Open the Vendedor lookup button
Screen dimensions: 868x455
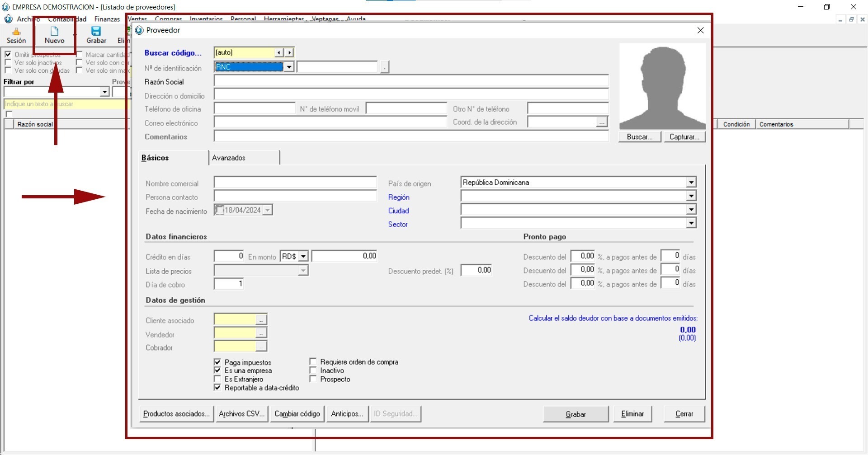(x=261, y=333)
